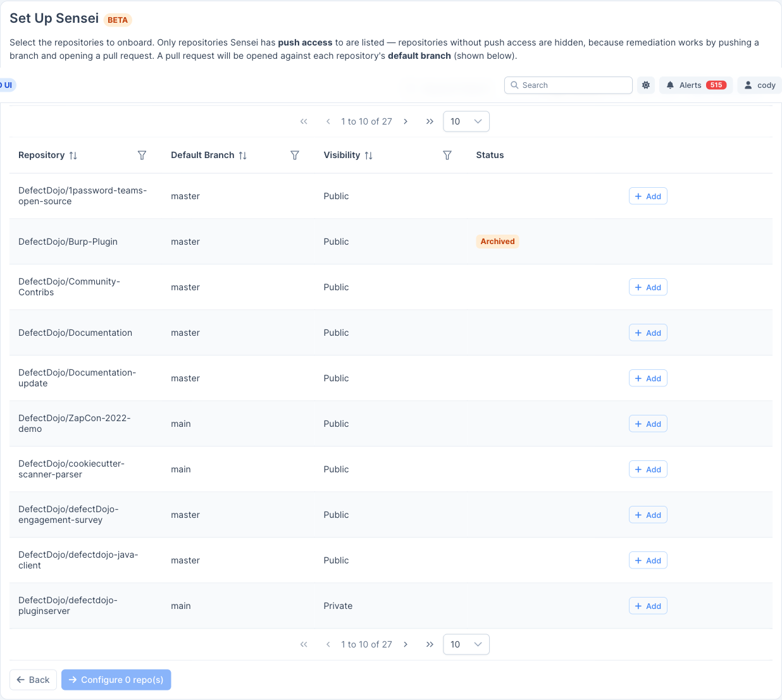This screenshot has width=782, height=700.
Task: Go to first page in top paginator
Action: pyautogui.click(x=304, y=121)
